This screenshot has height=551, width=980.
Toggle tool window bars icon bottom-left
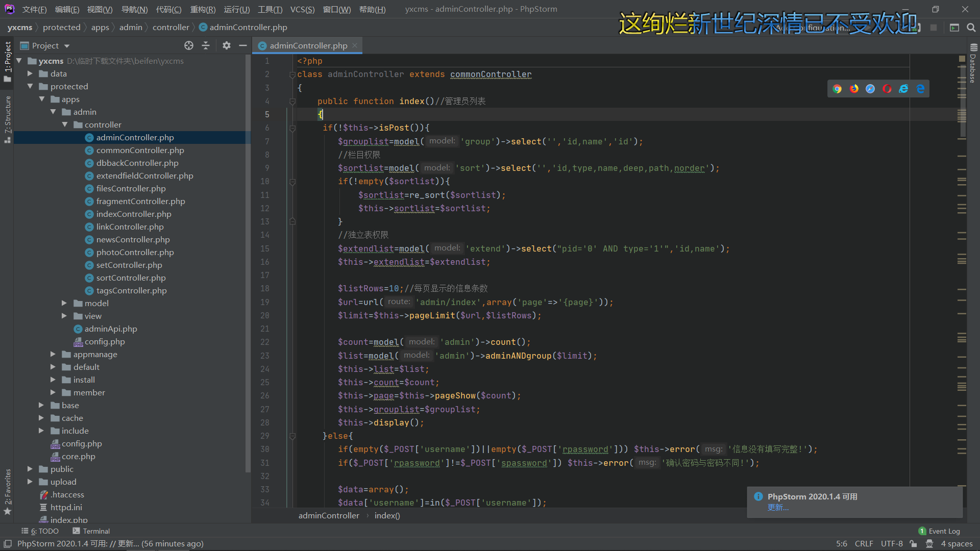[8, 544]
